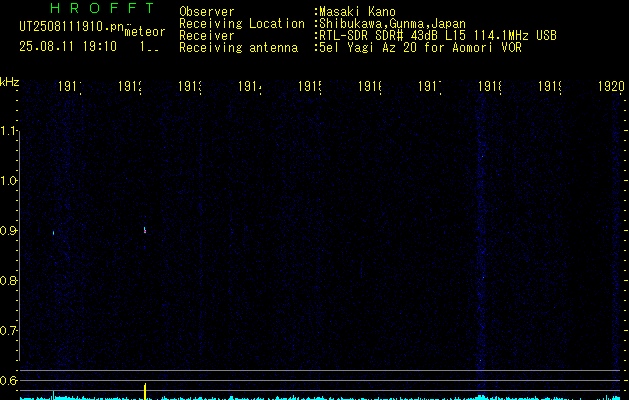629x400 pixels.
Task: Click the 1911 time axis label
Action: [70, 86]
